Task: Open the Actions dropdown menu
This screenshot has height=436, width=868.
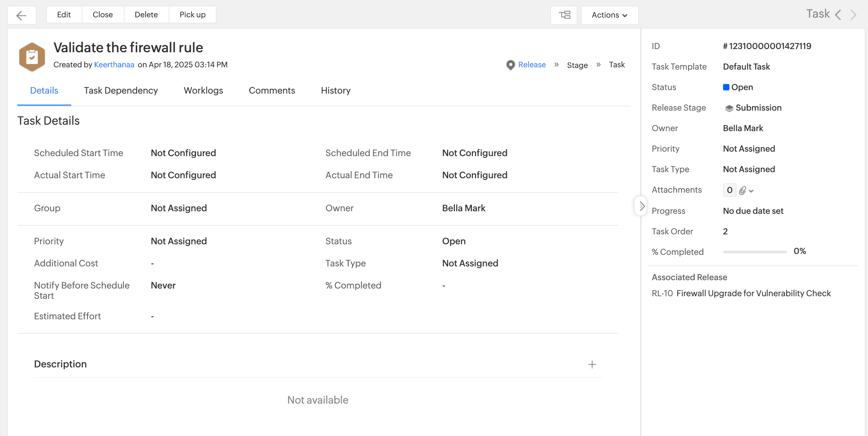Action: 609,15
